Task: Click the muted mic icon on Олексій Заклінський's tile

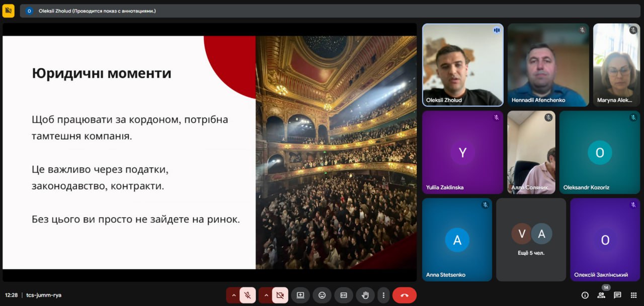Action: click(x=633, y=205)
